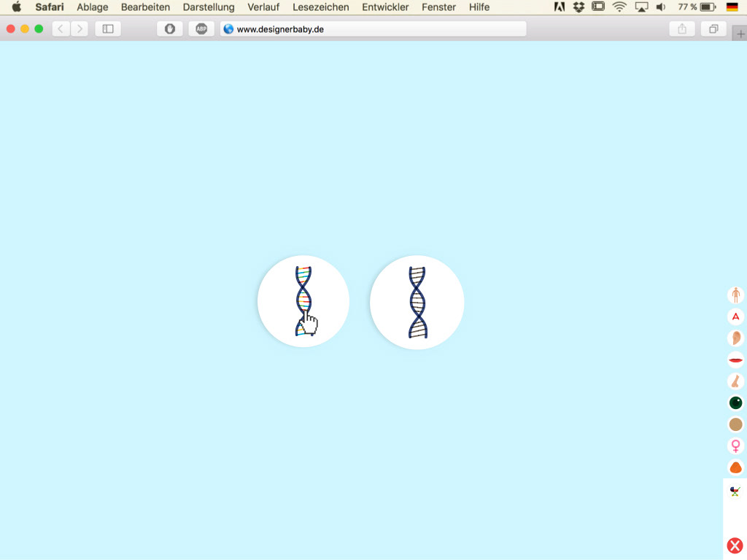Open the red letter A trait icon
Viewport: 747px width, 560px height.
pyautogui.click(x=735, y=316)
